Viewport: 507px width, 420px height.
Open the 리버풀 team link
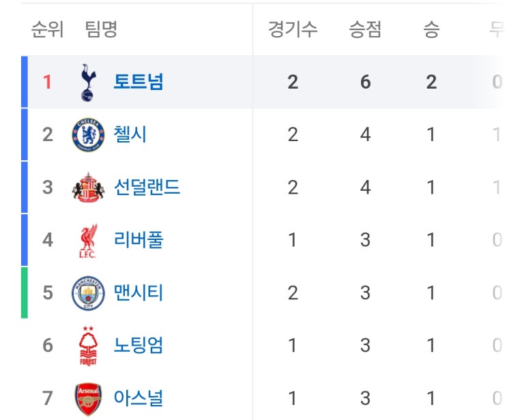(x=139, y=241)
